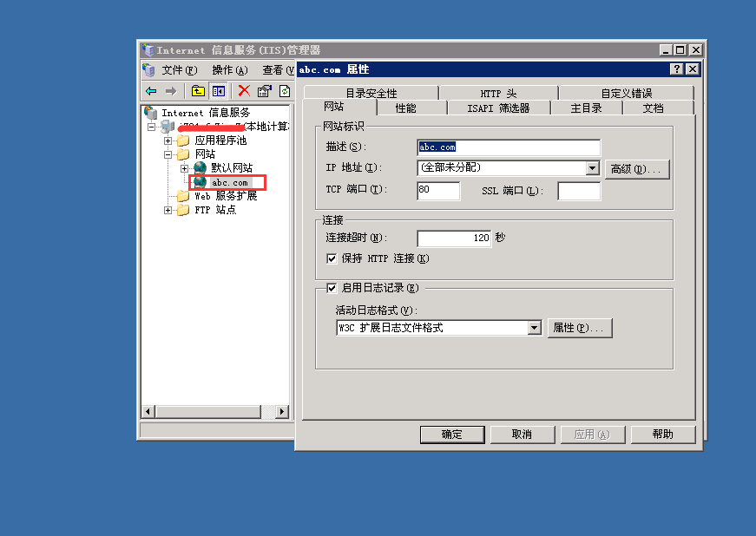
Task: Uncheck the 启用日志记录 checkbox
Action: tap(331, 288)
